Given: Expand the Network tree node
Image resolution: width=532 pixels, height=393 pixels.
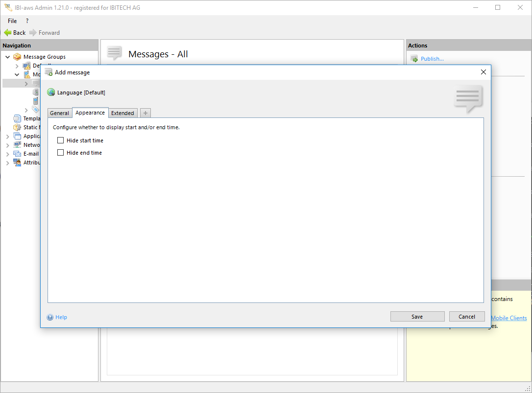Looking at the screenshot, I should tap(8, 145).
